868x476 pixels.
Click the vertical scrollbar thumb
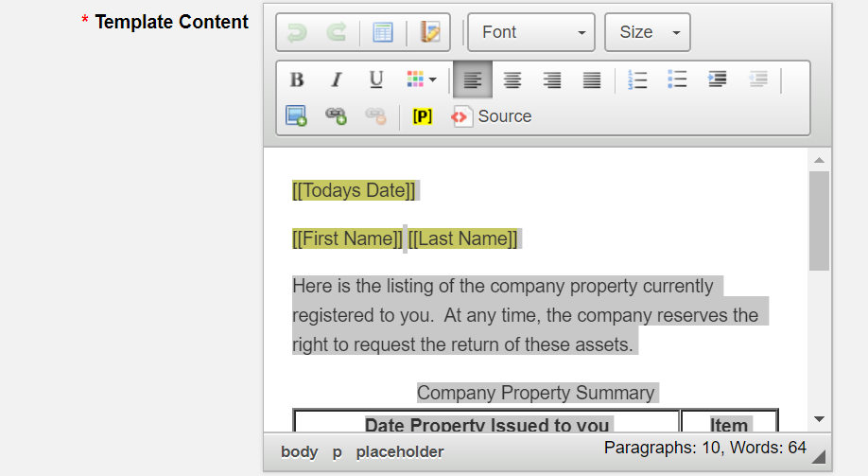tap(819, 220)
